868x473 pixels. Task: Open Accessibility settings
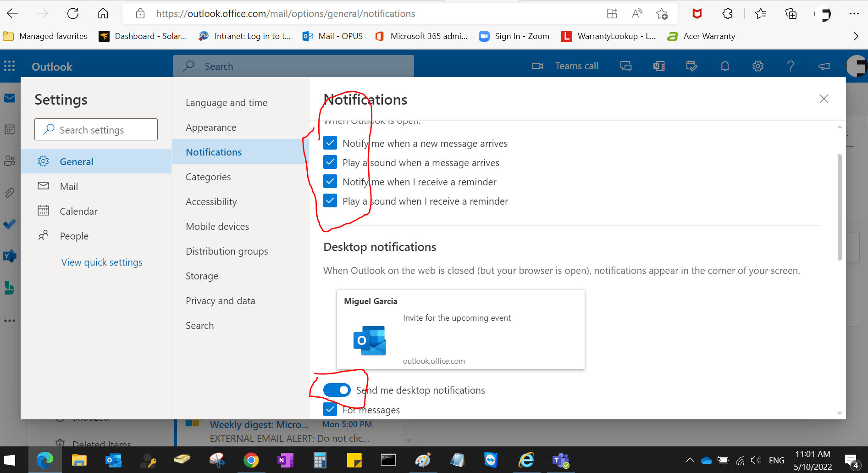click(x=241, y=202)
